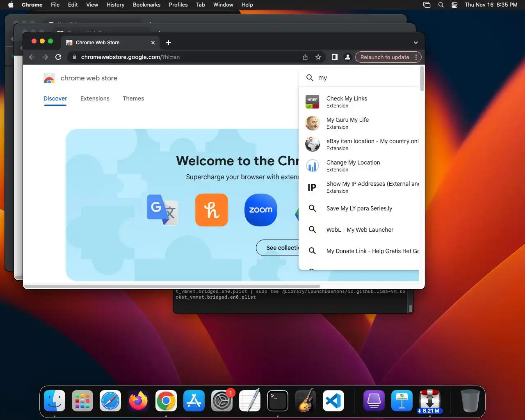This screenshot has width=525, height=420.
Task: Click the Zoom extension icon
Action: coord(261,210)
